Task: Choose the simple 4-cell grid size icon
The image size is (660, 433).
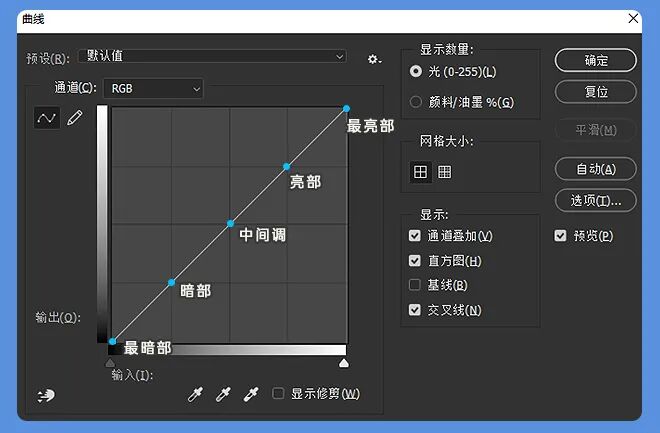Action: [x=420, y=172]
